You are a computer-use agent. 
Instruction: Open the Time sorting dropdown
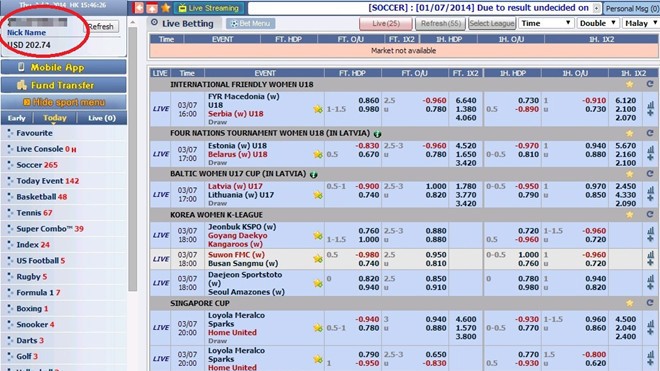coord(546,23)
